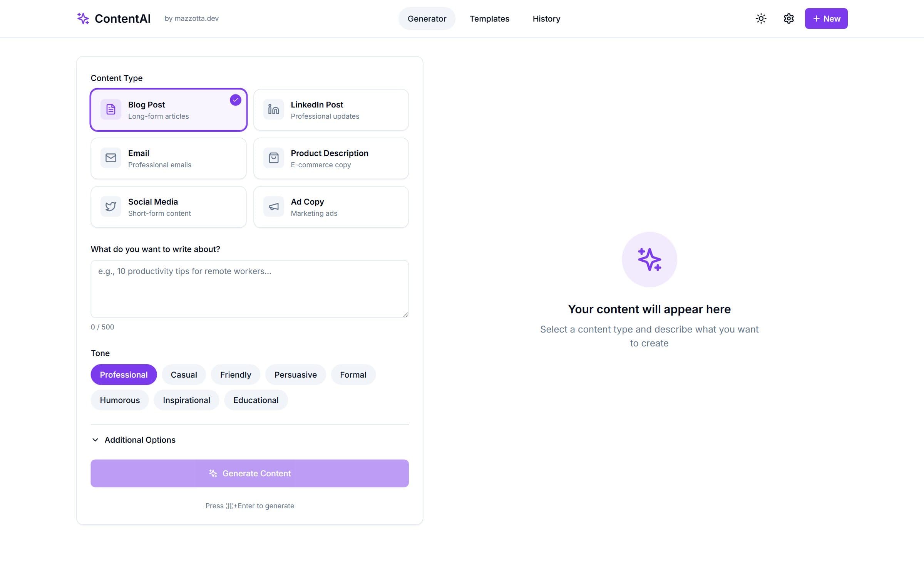Click the ContentAI sparkle logo icon
Viewport: 924px width, 578px height.
[x=83, y=18]
